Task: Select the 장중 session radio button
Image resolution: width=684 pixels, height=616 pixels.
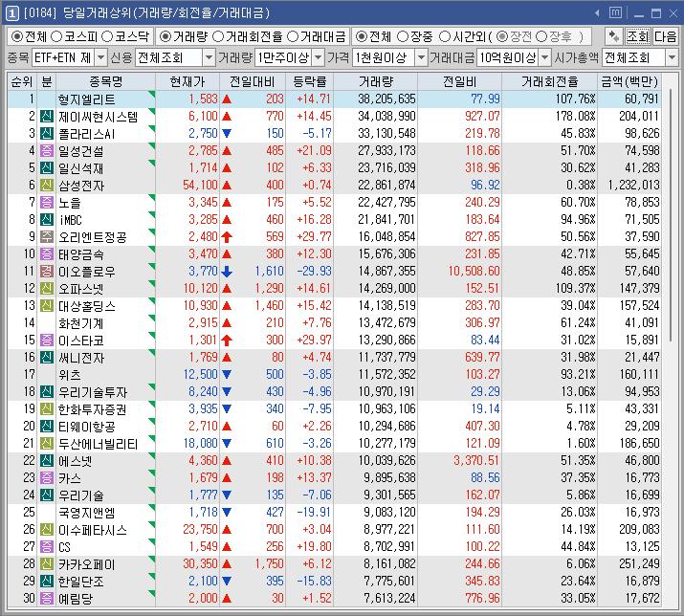Action: [403, 36]
